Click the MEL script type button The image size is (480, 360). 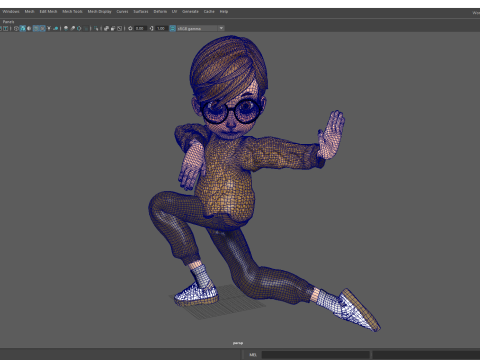tap(253, 355)
